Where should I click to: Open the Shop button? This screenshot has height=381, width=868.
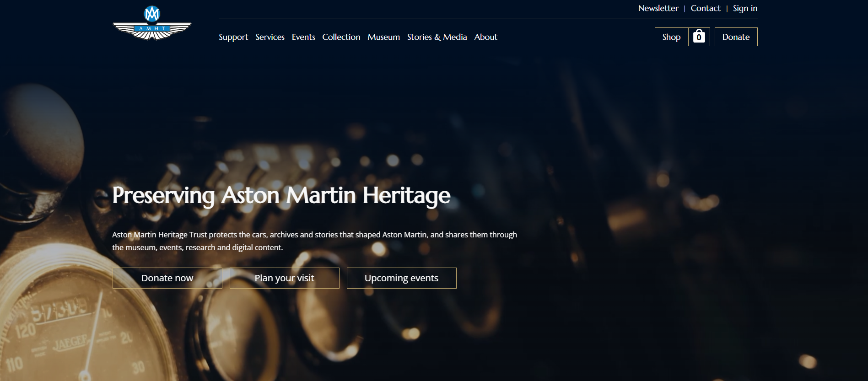671,37
